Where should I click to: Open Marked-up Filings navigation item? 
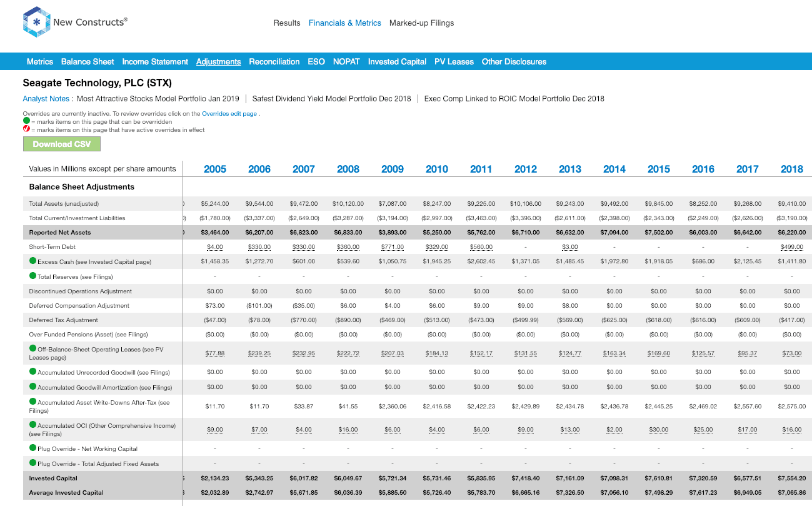coord(422,23)
